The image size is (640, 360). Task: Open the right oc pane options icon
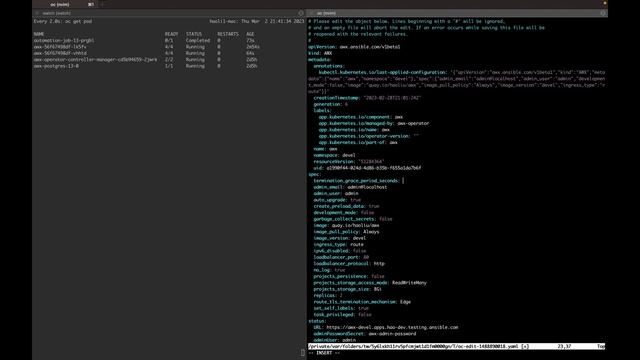pos(603,13)
